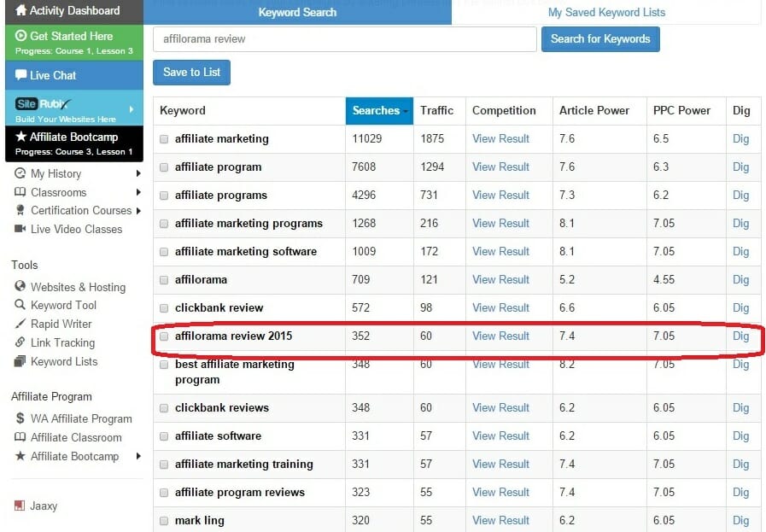Click the Keyword Lists stacked pages icon
Image resolution: width=766 pixels, height=532 pixels.
(x=20, y=361)
